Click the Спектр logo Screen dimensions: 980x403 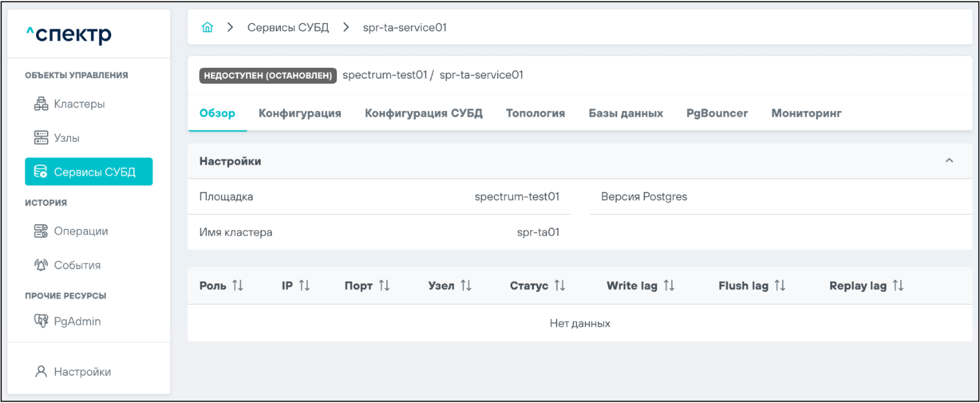pos(69,34)
